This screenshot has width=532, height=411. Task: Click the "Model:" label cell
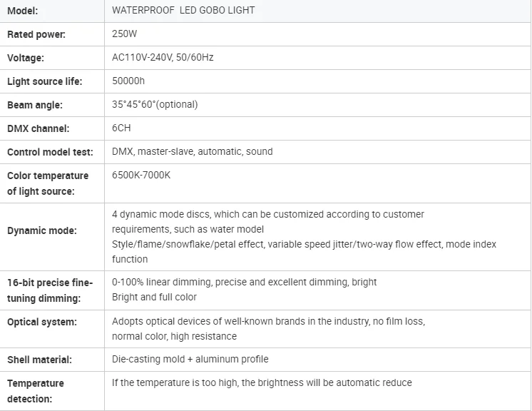click(23, 11)
